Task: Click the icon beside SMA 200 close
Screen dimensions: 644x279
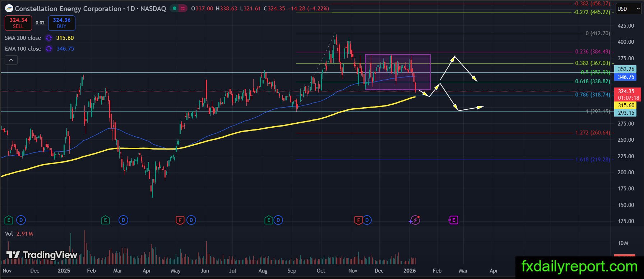Action: [49, 38]
